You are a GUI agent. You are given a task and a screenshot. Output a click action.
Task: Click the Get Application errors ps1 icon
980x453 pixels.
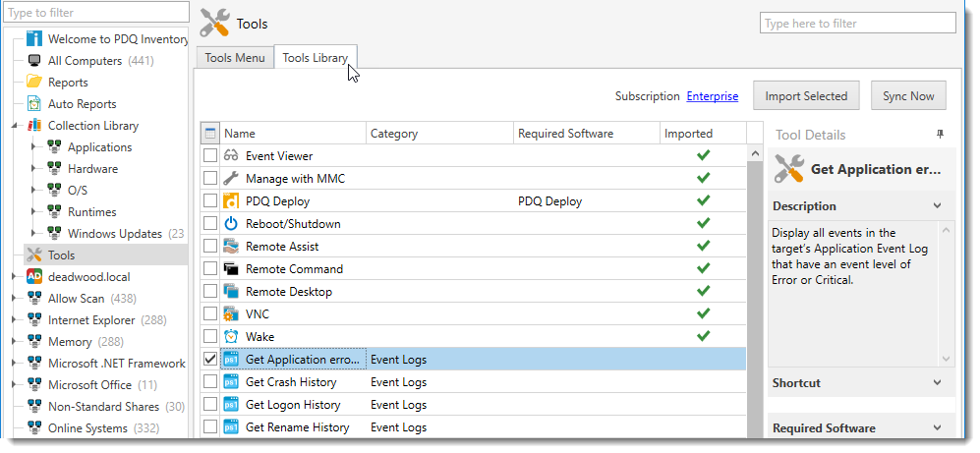(231, 360)
